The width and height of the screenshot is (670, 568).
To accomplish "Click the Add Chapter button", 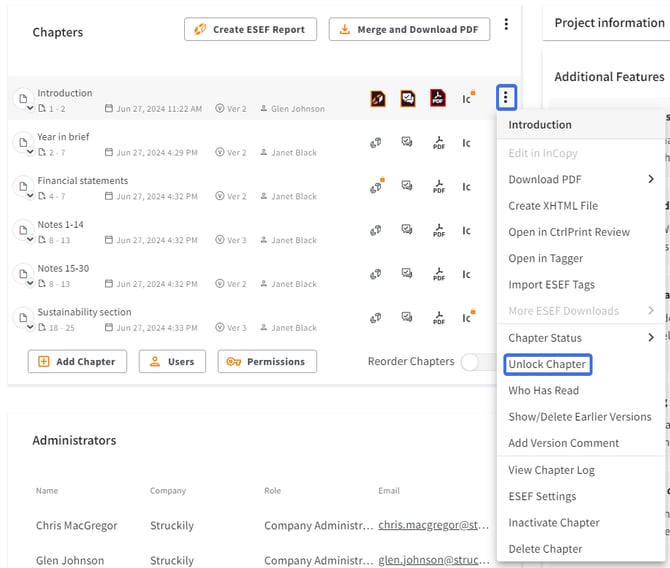I will click(77, 361).
